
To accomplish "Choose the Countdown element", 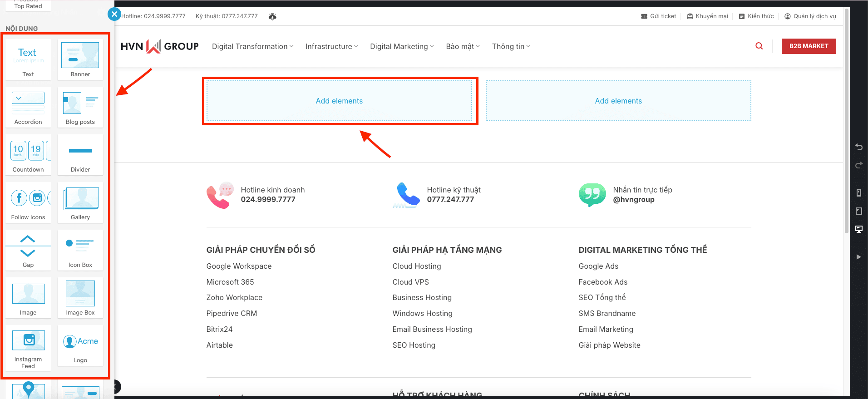I will [28, 155].
